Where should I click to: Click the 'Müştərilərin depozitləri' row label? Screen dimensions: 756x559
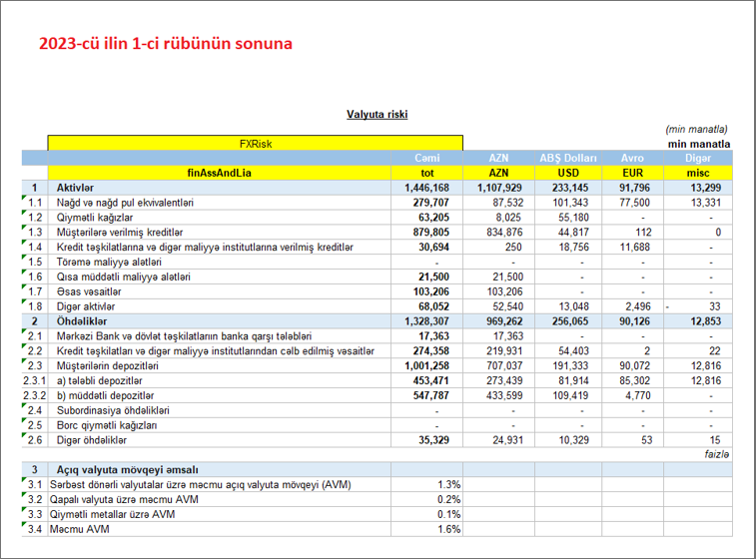[x=109, y=365]
